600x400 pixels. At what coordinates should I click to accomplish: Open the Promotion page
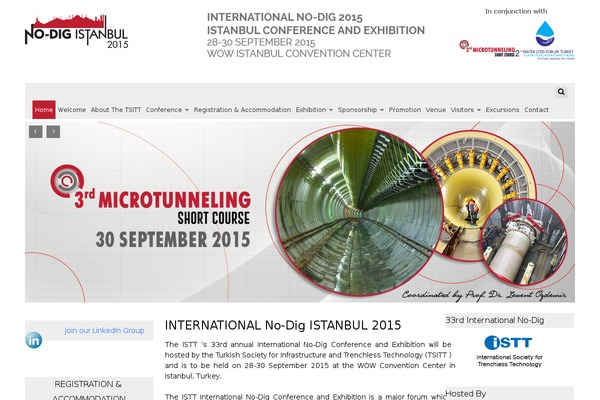point(404,110)
